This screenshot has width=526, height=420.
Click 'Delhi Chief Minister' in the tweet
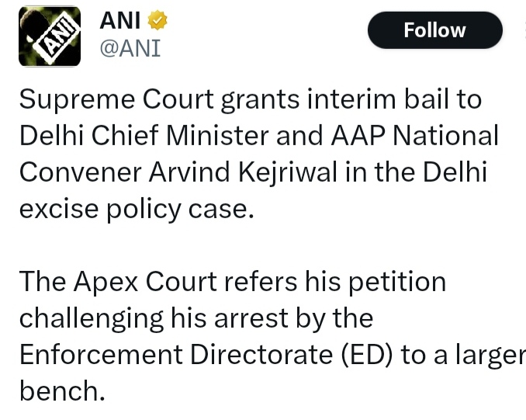(x=142, y=136)
